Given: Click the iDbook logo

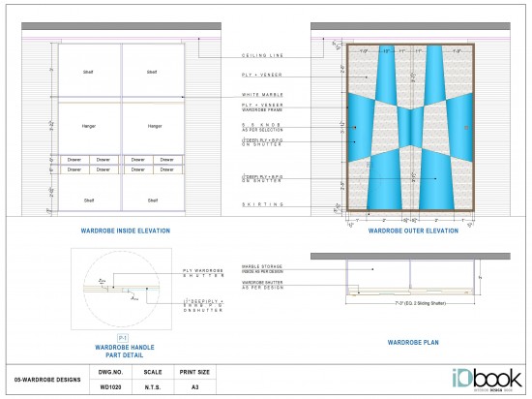Looking at the screenshot, I should pos(488,380).
